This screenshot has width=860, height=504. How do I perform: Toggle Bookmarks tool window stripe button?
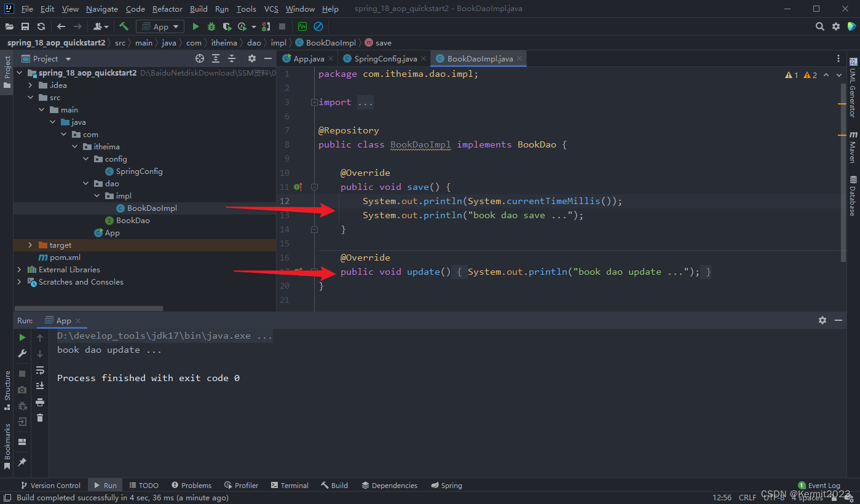[7, 446]
